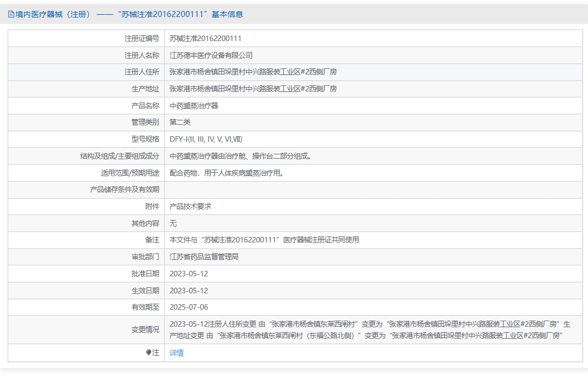This screenshot has width=588, height=377.
Task: Click the 注册证编号 row label
Action: pyautogui.click(x=142, y=39)
